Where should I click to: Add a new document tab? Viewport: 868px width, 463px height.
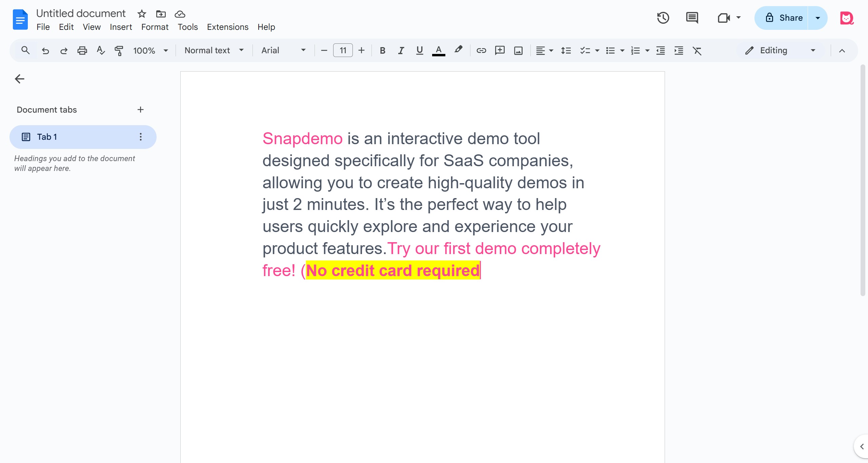141,110
